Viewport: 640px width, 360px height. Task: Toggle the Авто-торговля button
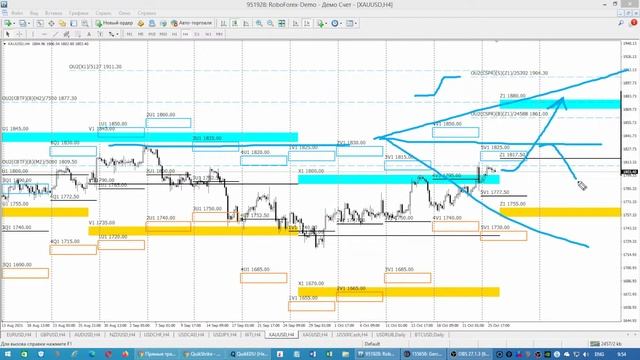191,24
